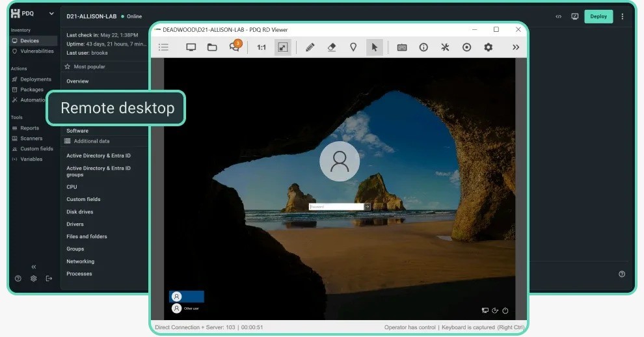Open the PDQ organization dropdown chevron

(51, 14)
